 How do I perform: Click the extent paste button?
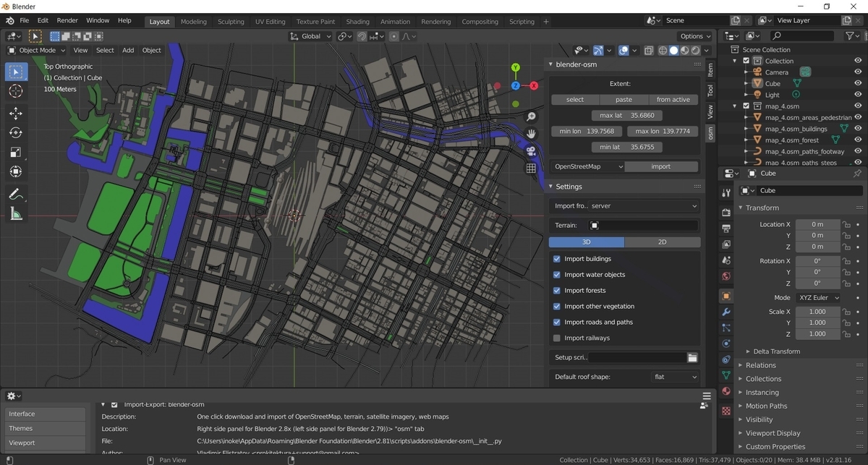click(x=624, y=100)
